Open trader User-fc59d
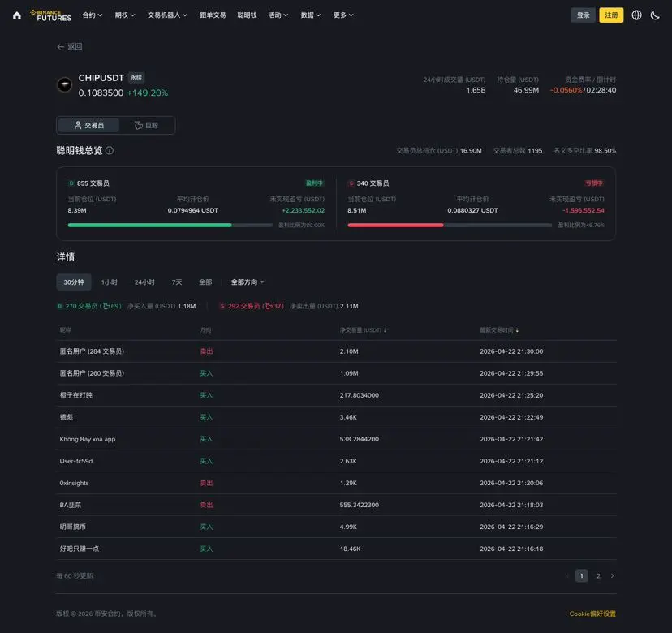The height and width of the screenshot is (633, 672). 75,461
